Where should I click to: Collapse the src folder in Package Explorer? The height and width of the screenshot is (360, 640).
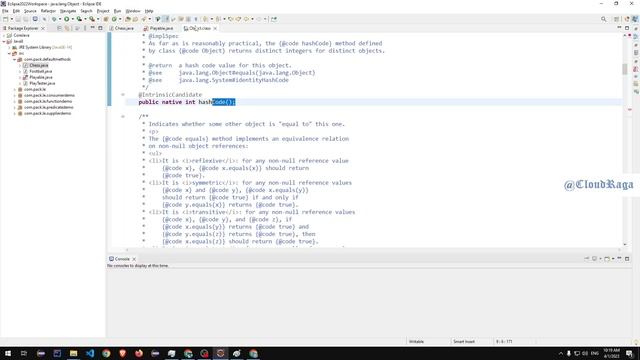point(9,53)
